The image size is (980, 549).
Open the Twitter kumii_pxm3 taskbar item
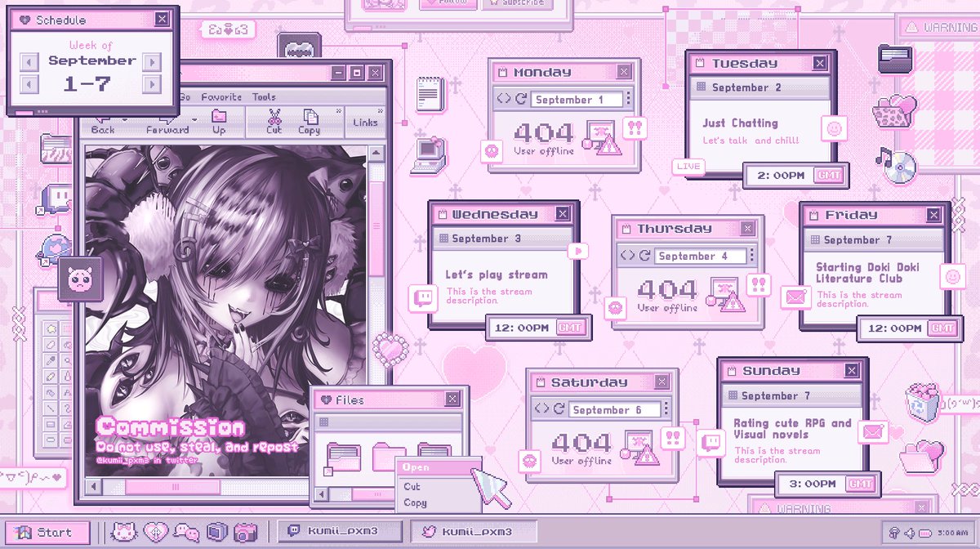[x=474, y=532]
